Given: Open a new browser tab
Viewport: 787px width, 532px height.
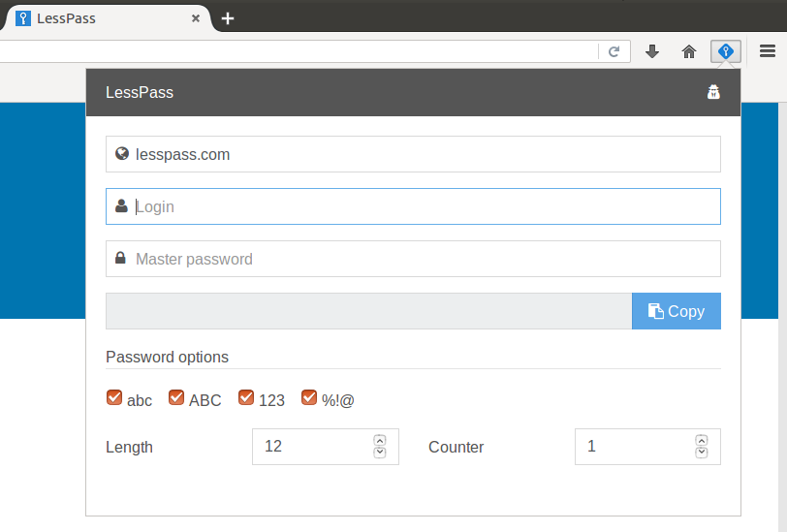Looking at the screenshot, I should pos(228,18).
